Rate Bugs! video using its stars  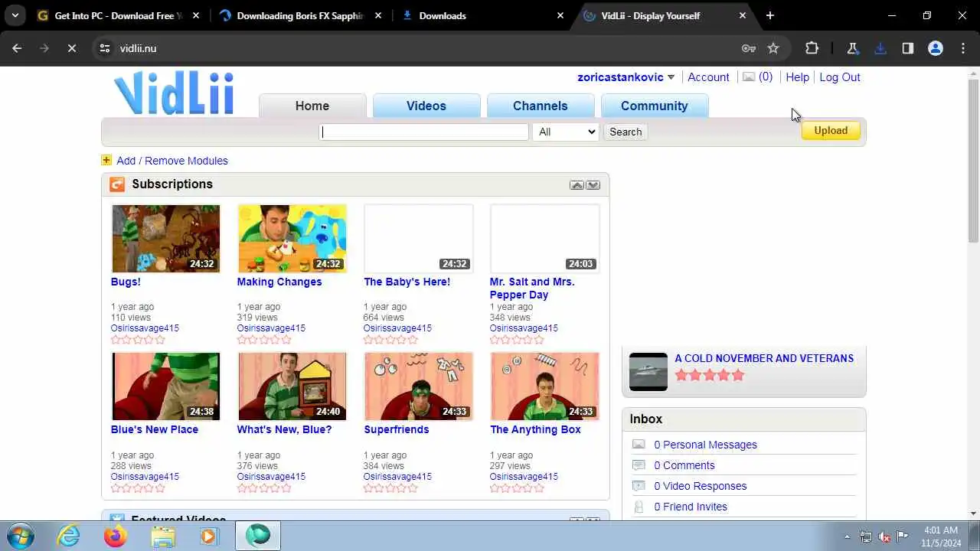(x=138, y=340)
